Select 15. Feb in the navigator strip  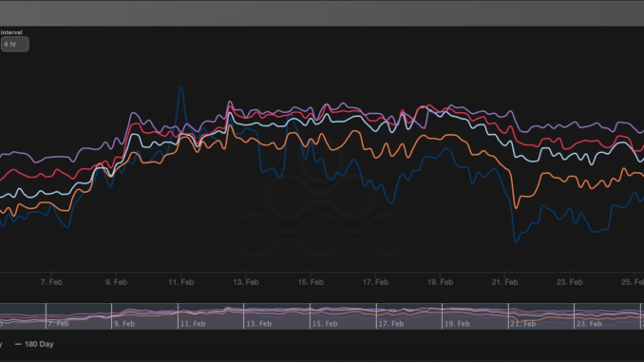[325, 324]
